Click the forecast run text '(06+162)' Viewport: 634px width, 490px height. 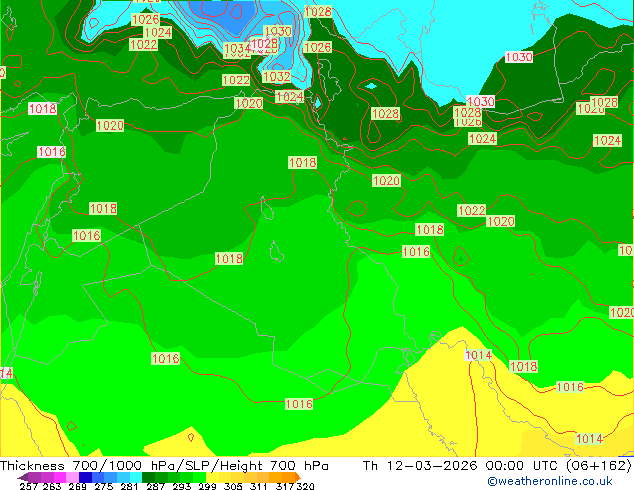(x=598, y=465)
